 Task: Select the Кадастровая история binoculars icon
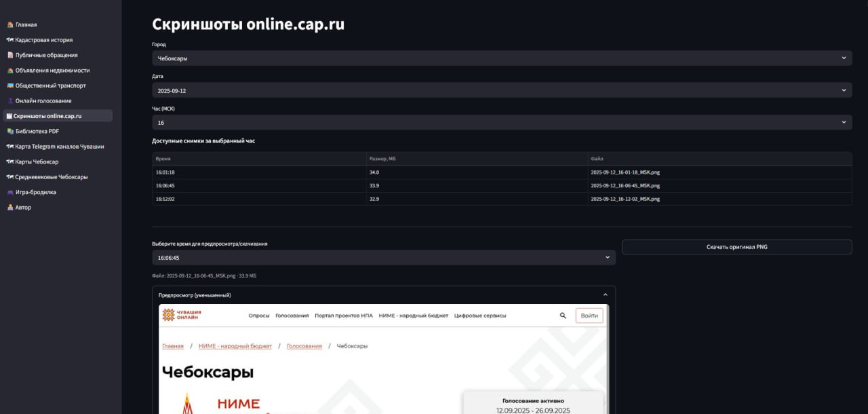click(9, 39)
